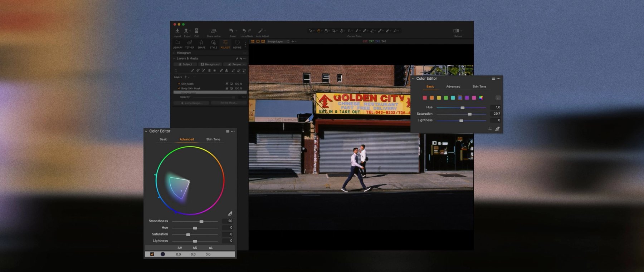Select the pointer cursor tool
644x272 pixels.
coord(311,31)
